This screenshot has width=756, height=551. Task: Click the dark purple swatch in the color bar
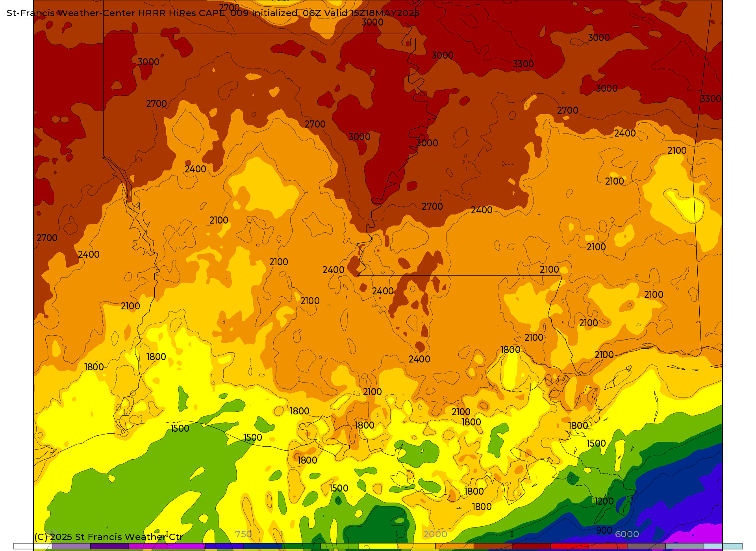tap(109, 546)
